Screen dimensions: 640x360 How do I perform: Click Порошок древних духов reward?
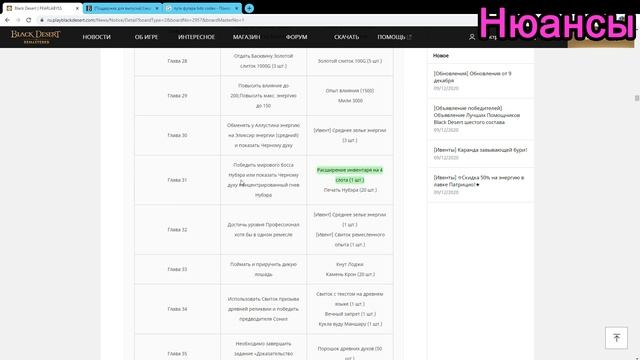350,353
